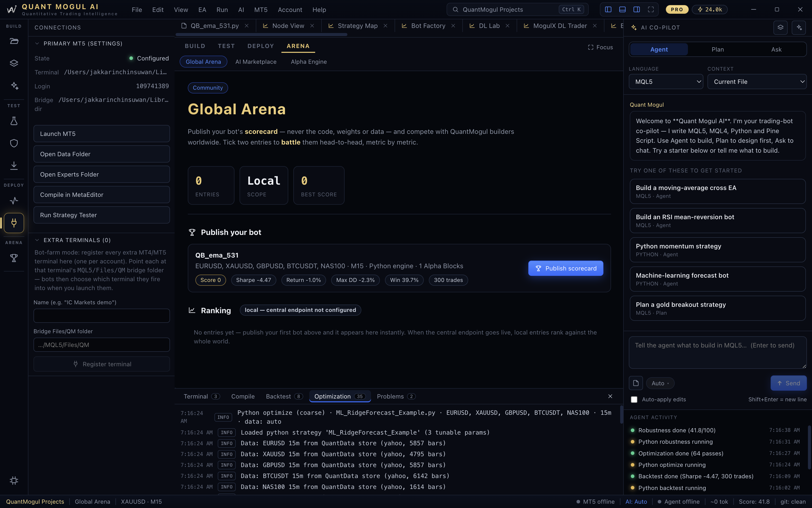
Task: Open the AI sparkle icon in the left sidebar
Action: [x=14, y=86]
